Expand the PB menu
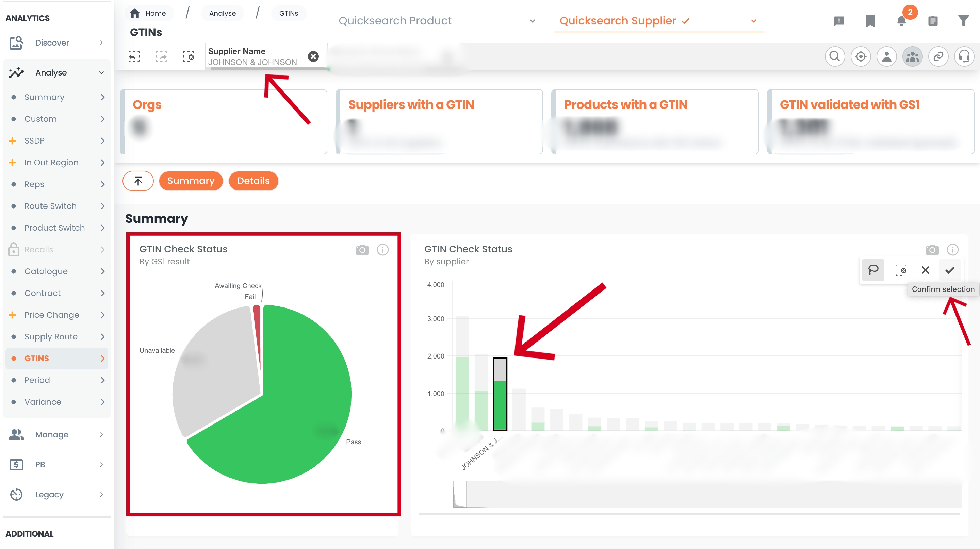Screen dimensions: 980x549 tap(56, 465)
